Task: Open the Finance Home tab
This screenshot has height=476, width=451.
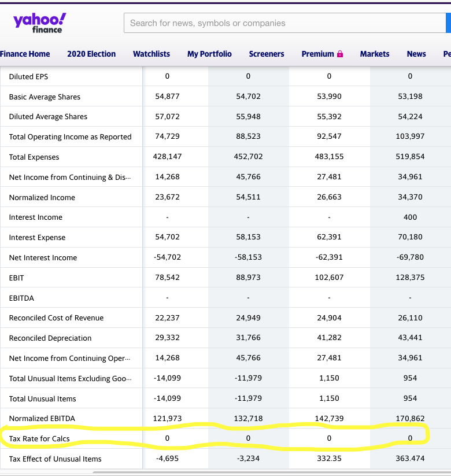Action: point(25,54)
